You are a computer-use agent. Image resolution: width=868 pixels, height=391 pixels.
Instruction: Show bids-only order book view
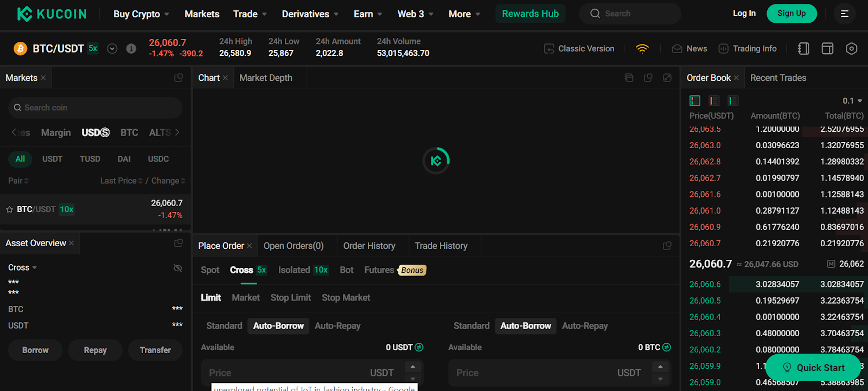733,101
